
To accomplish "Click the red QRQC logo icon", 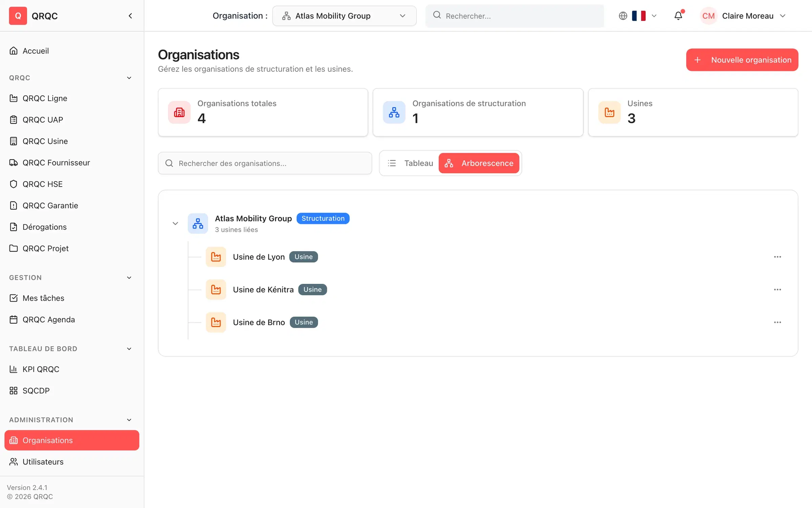I will [x=18, y=16].
